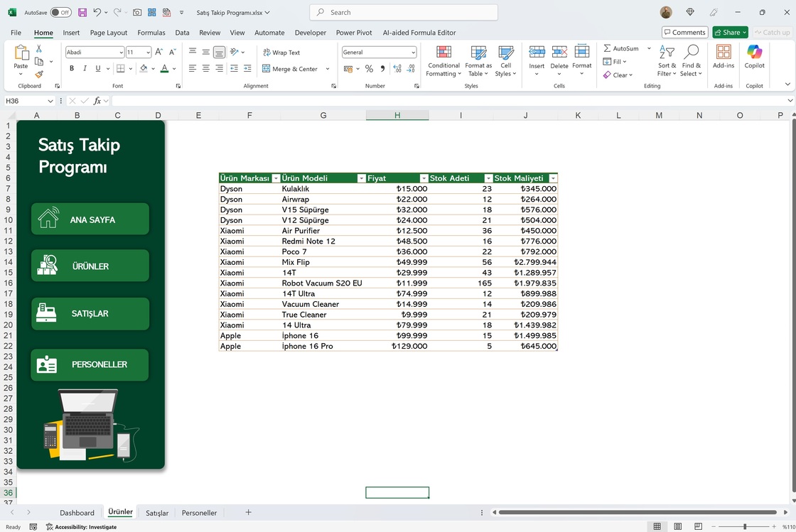Click the Percent Style icon

click(x=369, y=68)
